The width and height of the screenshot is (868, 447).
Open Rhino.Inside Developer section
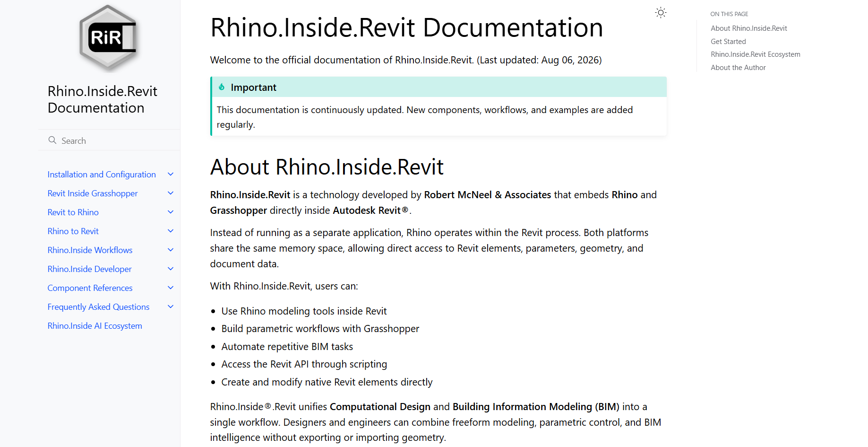[90, 269]
